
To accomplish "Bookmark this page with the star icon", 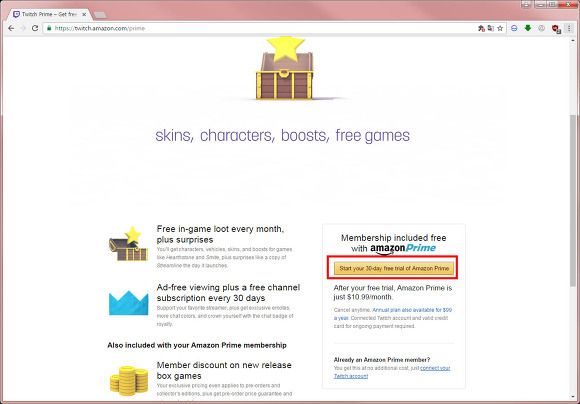I will click(x=500, y=28).
